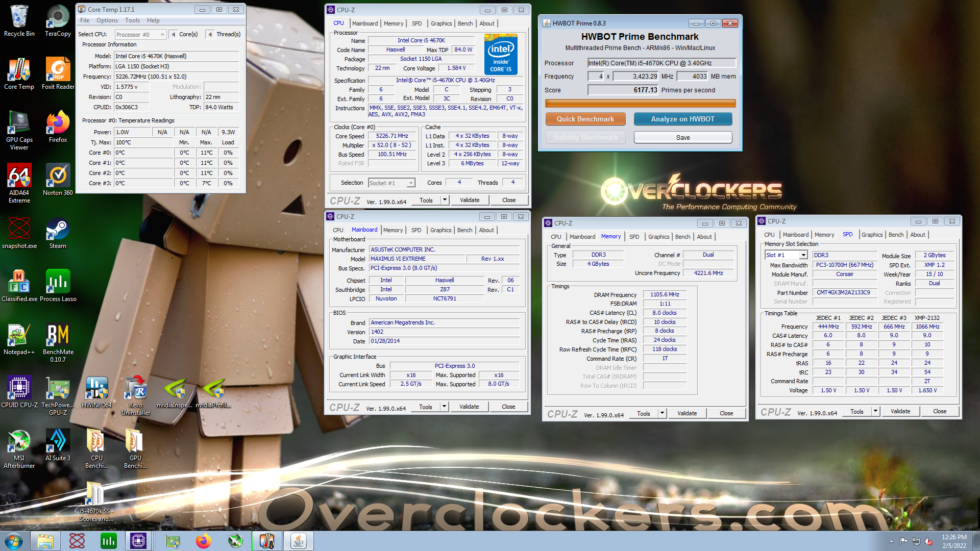Open CPUID CPU-Z desktop shortcut
This screenshot has height=551, width=980.
(19, 392)
